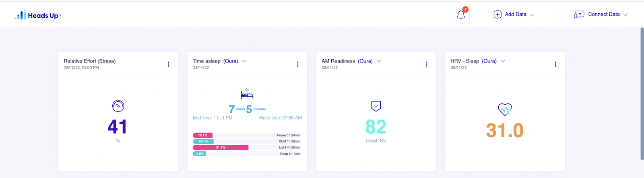
Task: Click the Add Data plus icon
Action: point(497,15)
